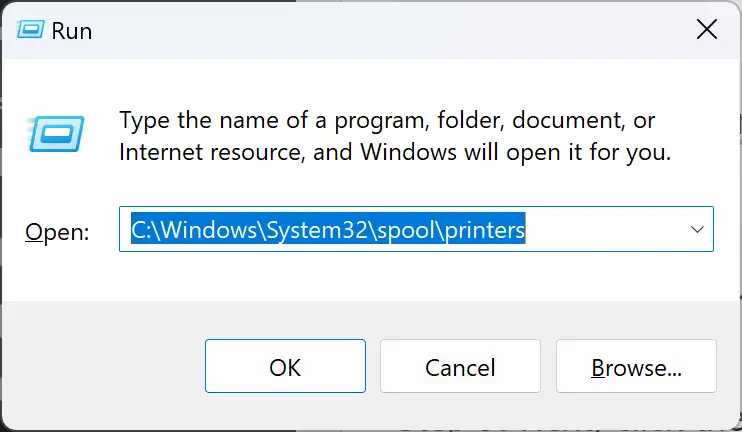
Task: Click the large Run program icon
Action: point(56,133)
